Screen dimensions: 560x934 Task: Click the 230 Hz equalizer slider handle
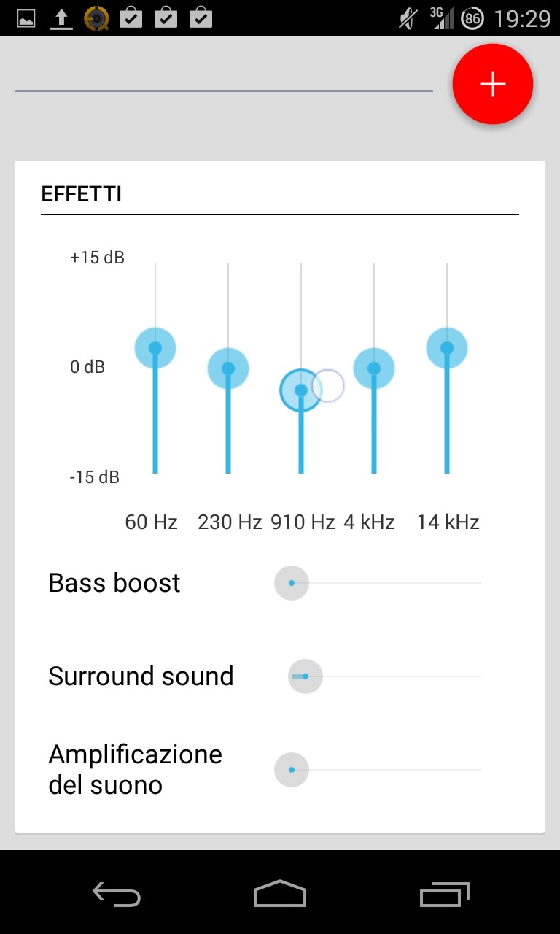click(x=228, y=368)
